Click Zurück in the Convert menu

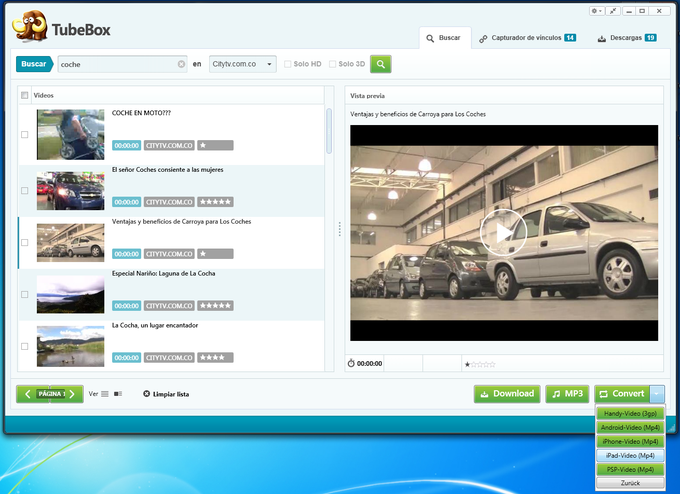tap(630, 483)
